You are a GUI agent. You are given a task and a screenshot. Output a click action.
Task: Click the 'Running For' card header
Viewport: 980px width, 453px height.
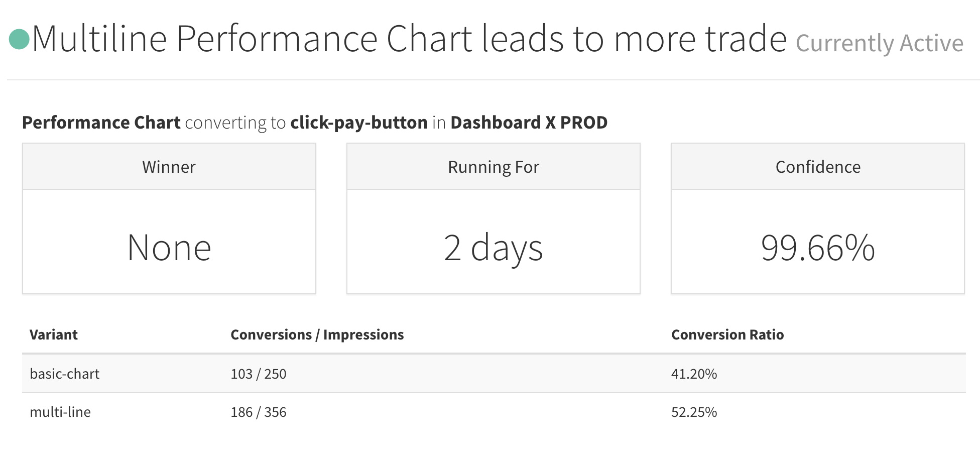(494, 167)
